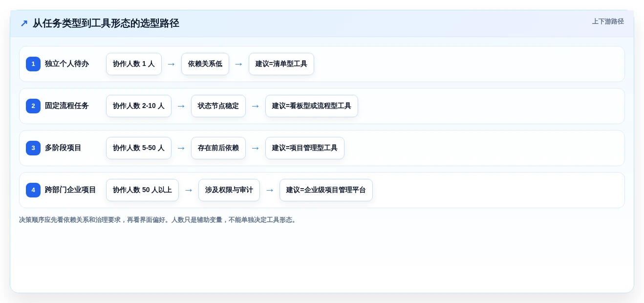Select the 建议=清单型工具 chip
Screen dimensions: 644x303
coord(281,64)
